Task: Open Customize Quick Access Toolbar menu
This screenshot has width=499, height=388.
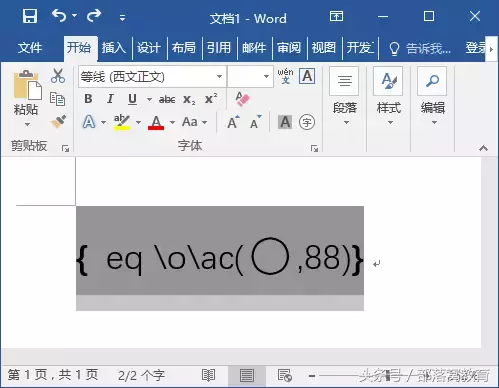Action: pos(122,17)
